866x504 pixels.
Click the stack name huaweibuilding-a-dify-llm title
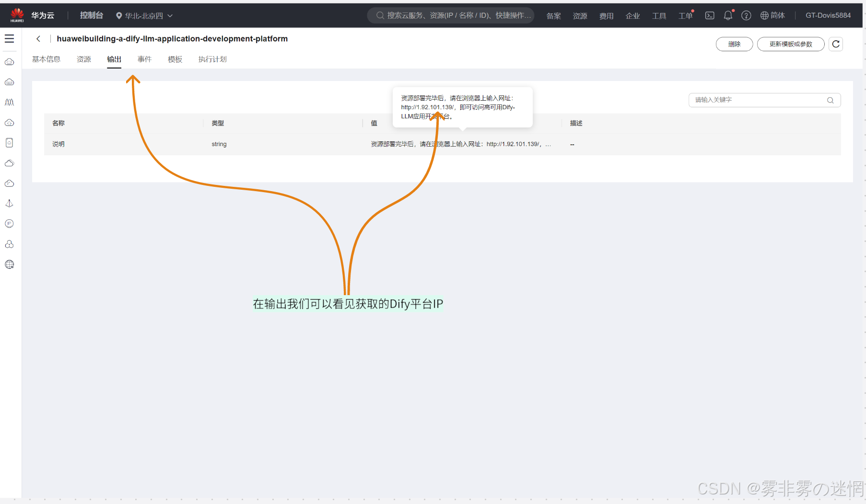click(172, 39)
